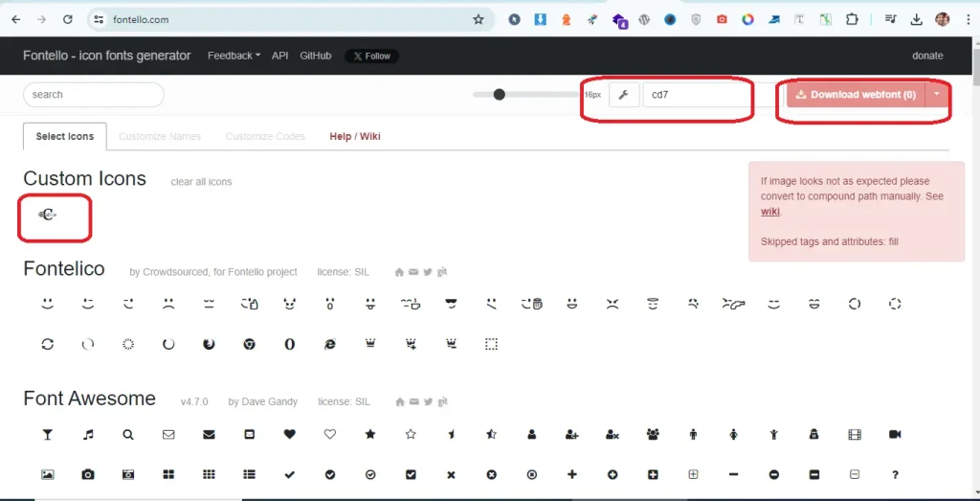Viewport: 980px width, 501px height.
Task: Select the dashed marquee square icon in Fontelico
Action: (x=491, y=344)
